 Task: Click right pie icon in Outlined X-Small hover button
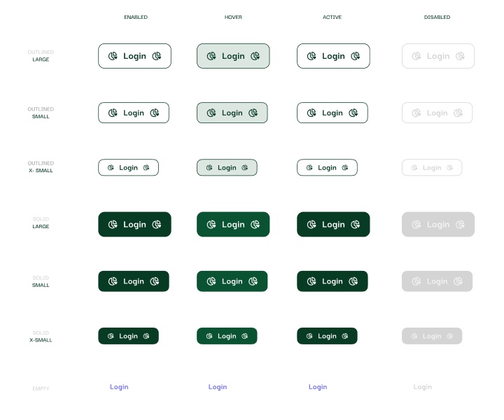coord(244,168)
